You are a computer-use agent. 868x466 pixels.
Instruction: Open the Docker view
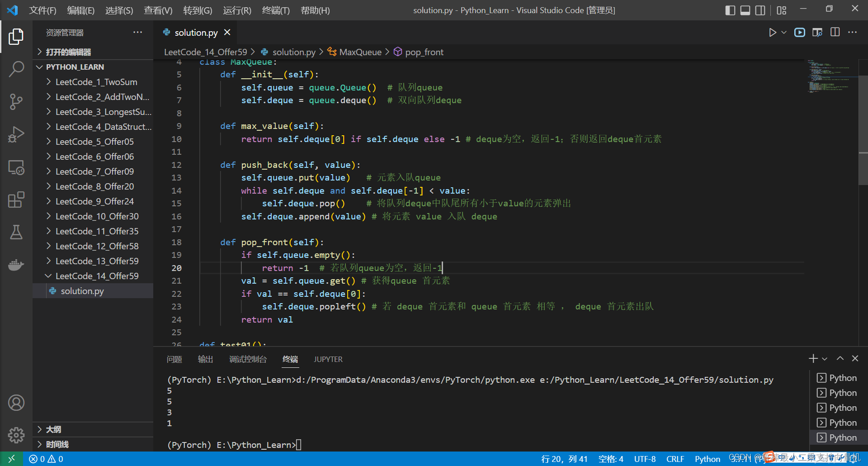pyautogui.click(x=16, y=265)
